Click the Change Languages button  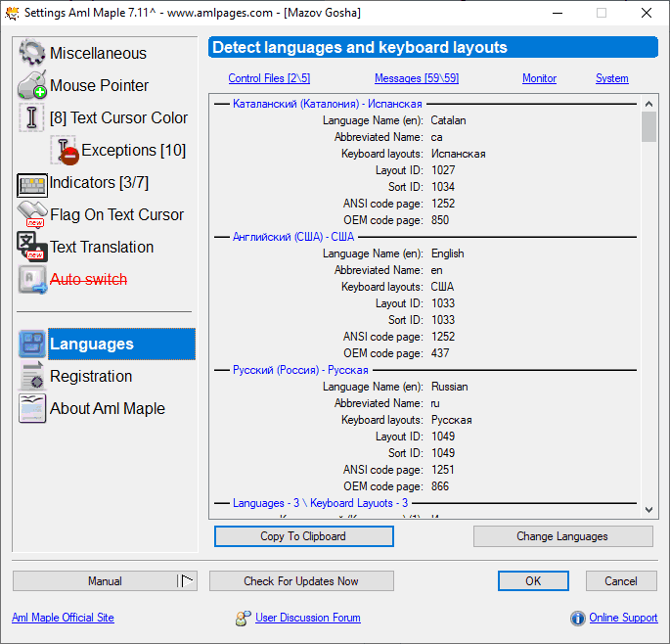click(562, 536)
